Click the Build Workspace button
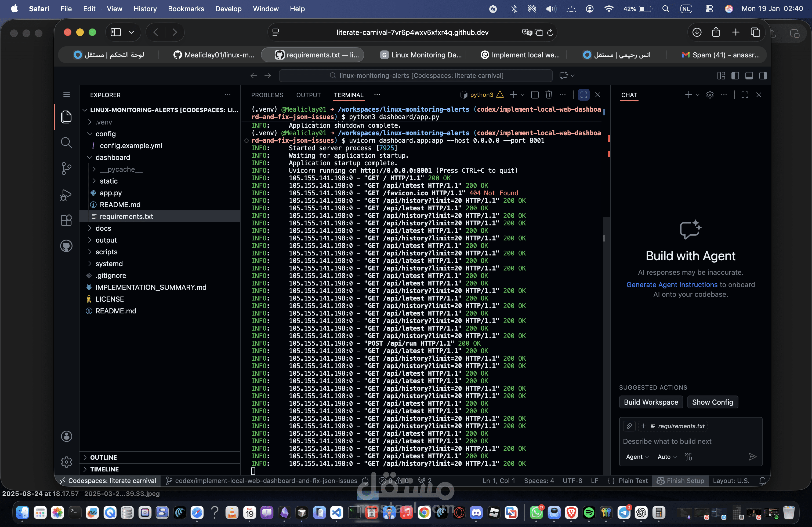Viewport: 812px width, 527px height. pos(651,402)
